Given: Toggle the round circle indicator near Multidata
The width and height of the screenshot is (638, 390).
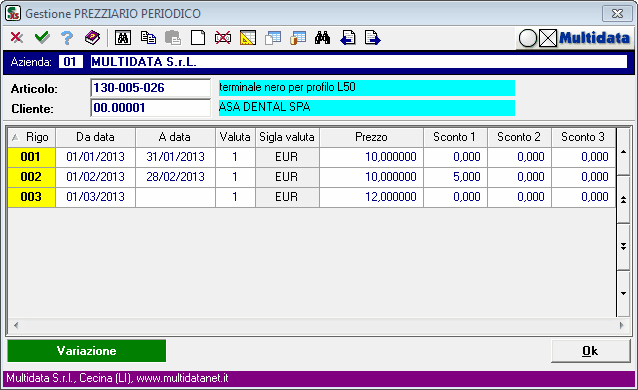Looking at the screenshot, I should pos(528,38).
